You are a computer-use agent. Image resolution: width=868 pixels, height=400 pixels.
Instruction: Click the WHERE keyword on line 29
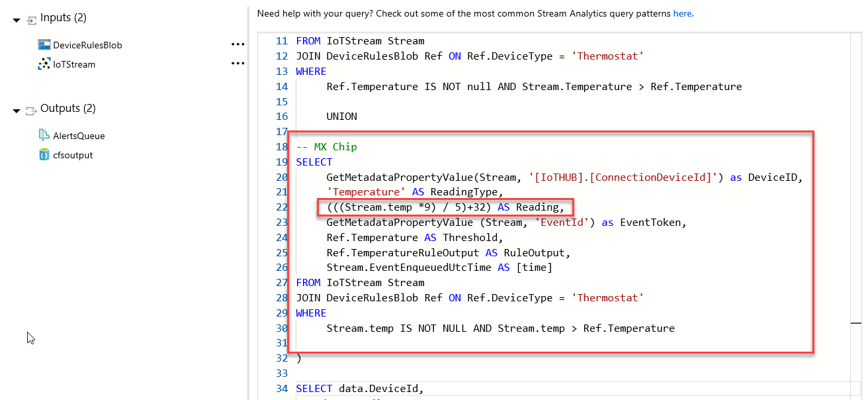pyautogui.click(x=311, y=313)
